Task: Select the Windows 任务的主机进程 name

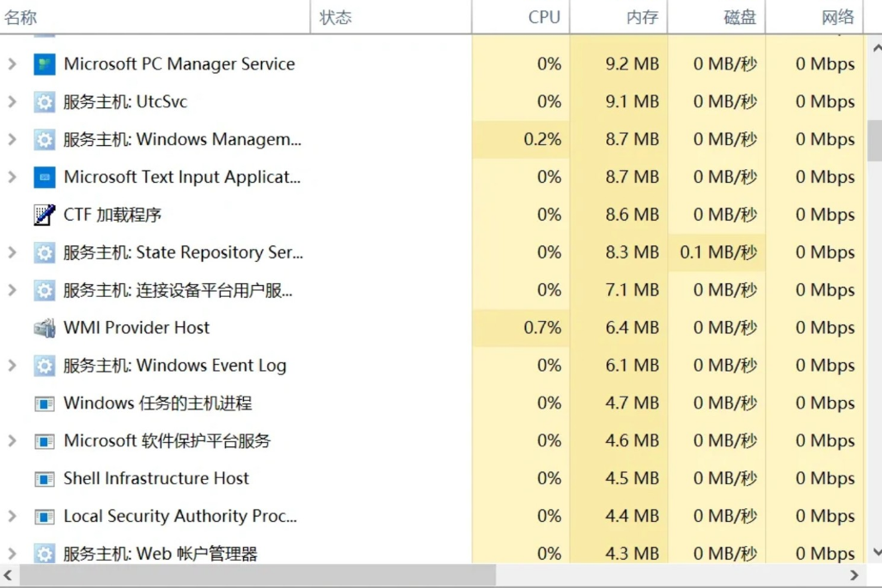Action: pos(157,403)
